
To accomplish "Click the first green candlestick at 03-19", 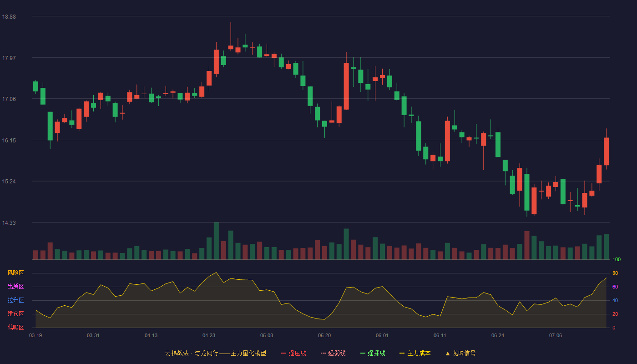I will pyautogui.click(x=35, y=86).
